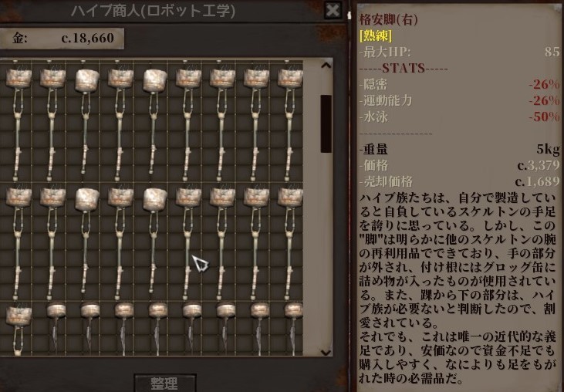564x392 pixels.
Task: Click the 金 money display field
Action: click(62, 39)
